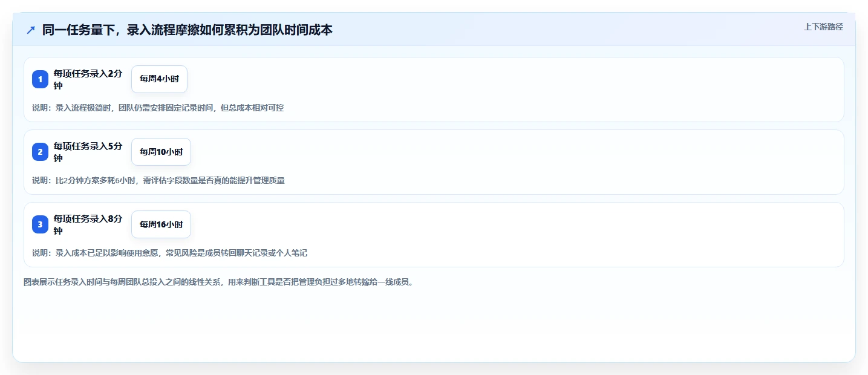Select the 每周10小时 pill
This screenshot has height=375, width=868.
tap(161, 152)
